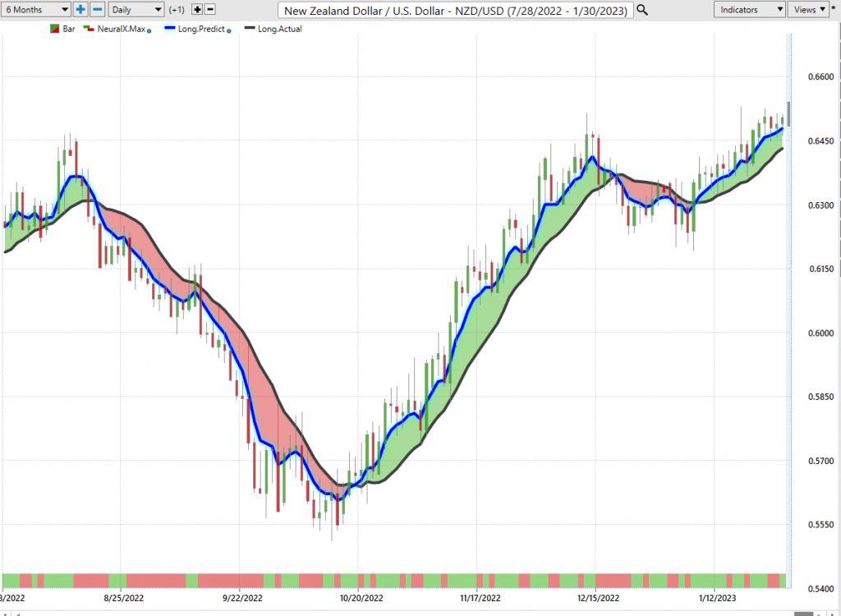Open the Views dropdown
This screenshot has width=841, height=616.
click(x=809, y=10)
